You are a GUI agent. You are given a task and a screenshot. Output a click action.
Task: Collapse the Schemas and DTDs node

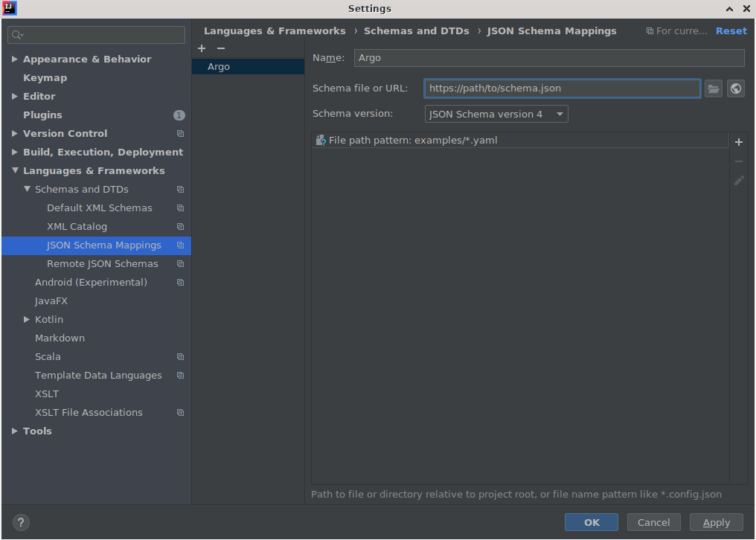tap(27, 189)
